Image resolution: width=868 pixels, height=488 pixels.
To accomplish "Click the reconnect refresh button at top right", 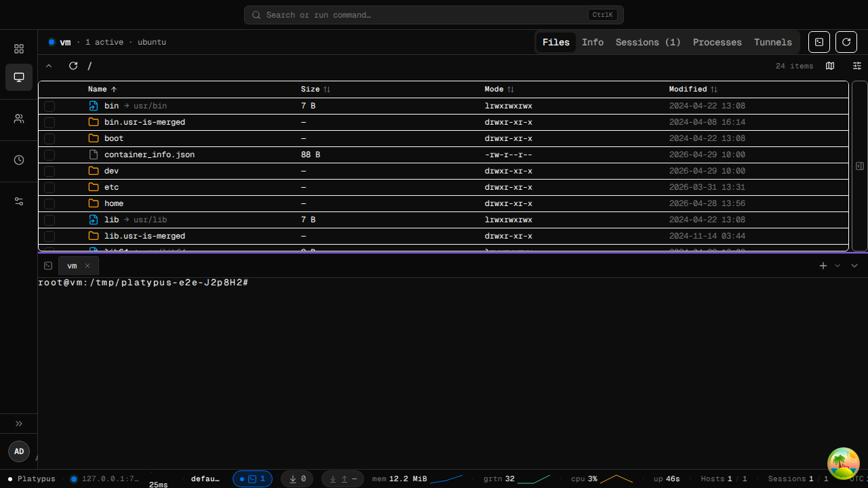I will click(x=846, y=42).
